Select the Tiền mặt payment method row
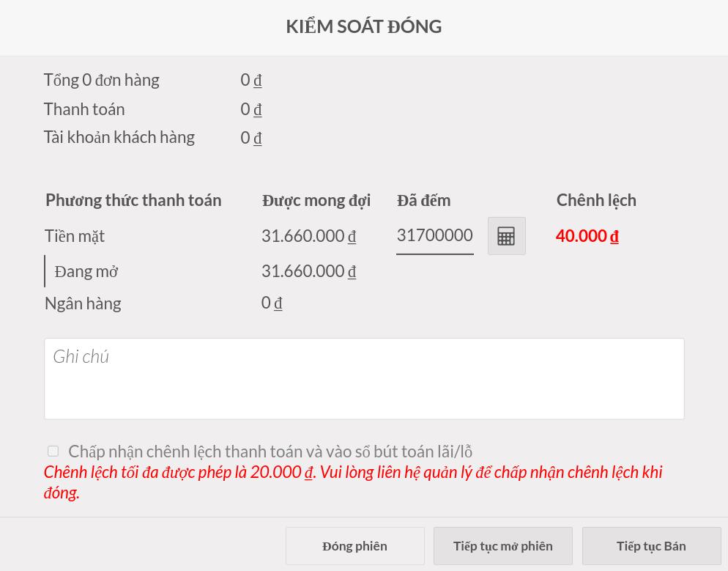 (x=75, y=236)
